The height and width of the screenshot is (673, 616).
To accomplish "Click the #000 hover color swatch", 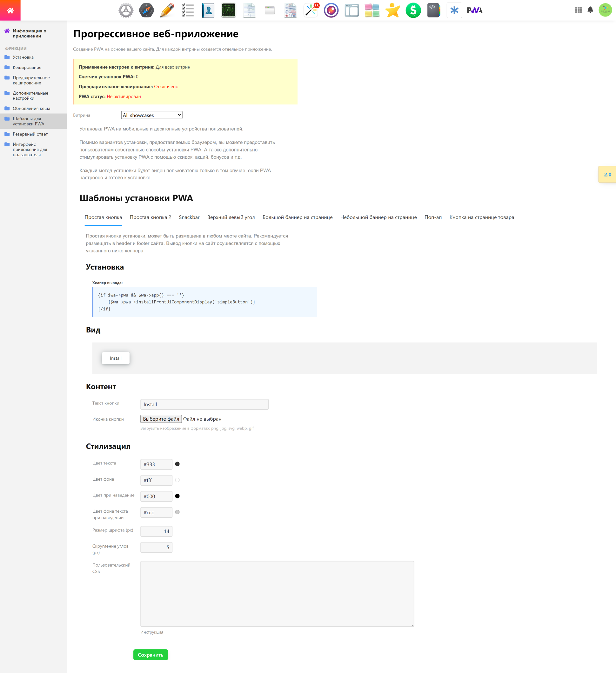I will pyautogui.click(x=177, y=496).
